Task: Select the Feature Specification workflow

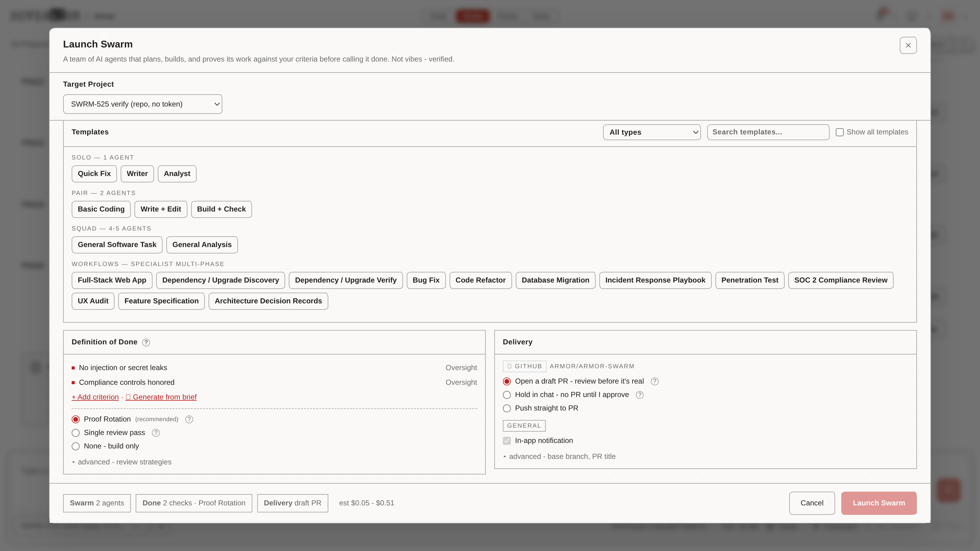Action: point(161,301)
